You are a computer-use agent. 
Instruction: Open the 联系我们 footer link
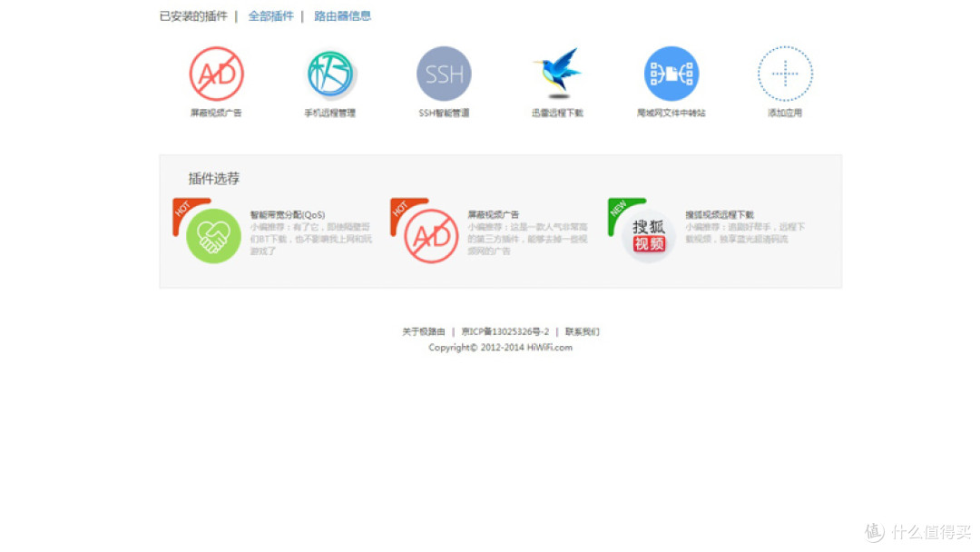pyautogui.click(x=582, y=331)
